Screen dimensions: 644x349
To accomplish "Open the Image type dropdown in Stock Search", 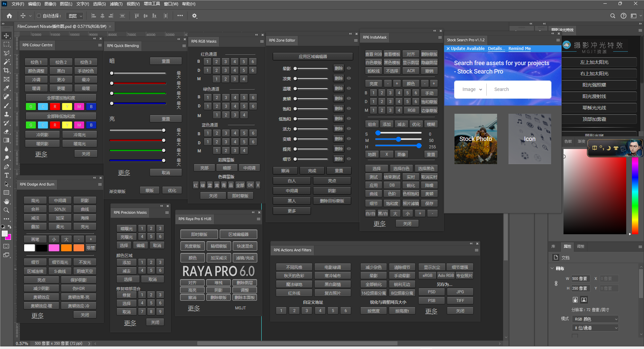I will (x=472, y=89).
